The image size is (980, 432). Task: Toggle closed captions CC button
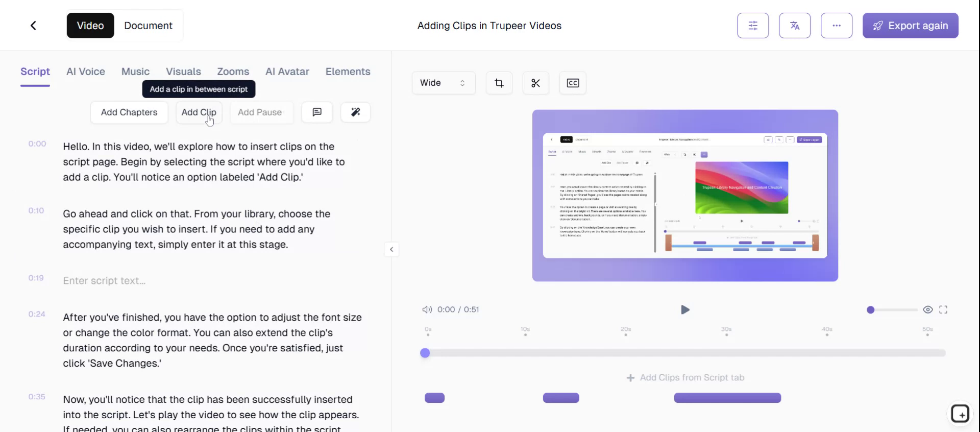(x=573, y=83)
